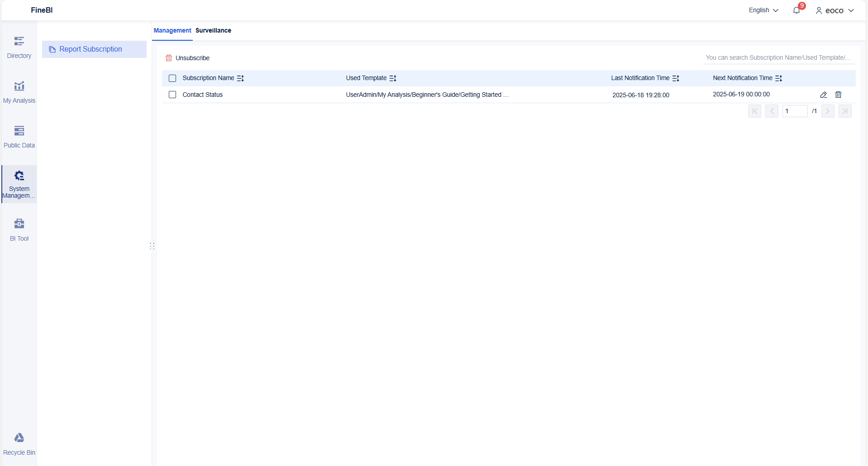868x466 pixels.
Task: Click the 2025-06-18 19:28:00 cell
Action: 641,95
